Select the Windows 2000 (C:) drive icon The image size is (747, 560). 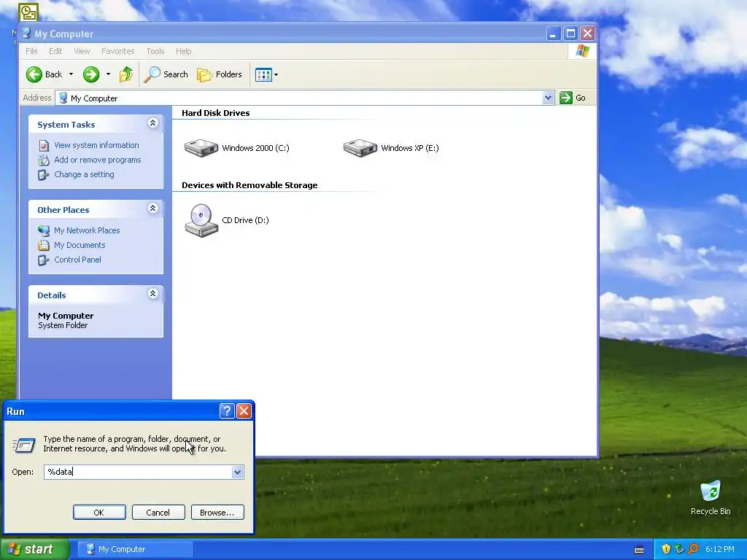click(x=201, y=148)
